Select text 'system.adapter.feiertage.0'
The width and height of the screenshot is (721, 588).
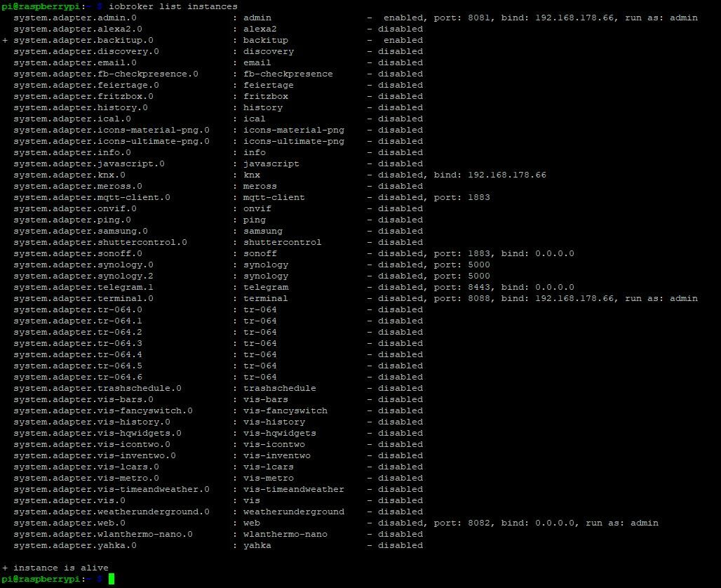(86, 85)
